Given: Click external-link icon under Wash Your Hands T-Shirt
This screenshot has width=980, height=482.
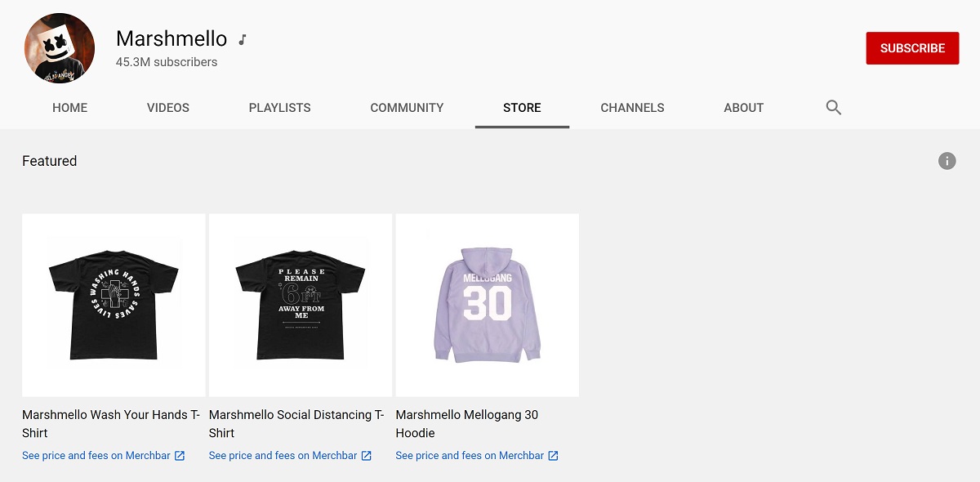Looking at the screenshot, I should (180, 456).
